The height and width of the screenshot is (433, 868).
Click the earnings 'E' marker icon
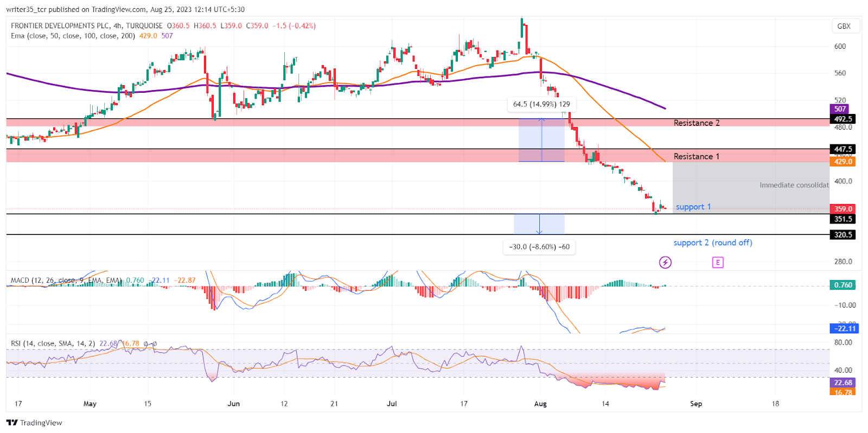coord(718,263)
